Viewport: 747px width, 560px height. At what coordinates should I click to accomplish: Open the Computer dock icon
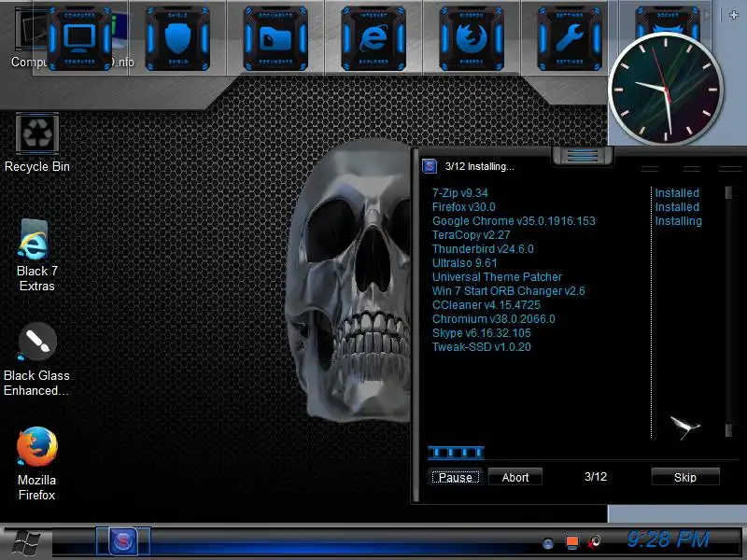pos(79,38)
